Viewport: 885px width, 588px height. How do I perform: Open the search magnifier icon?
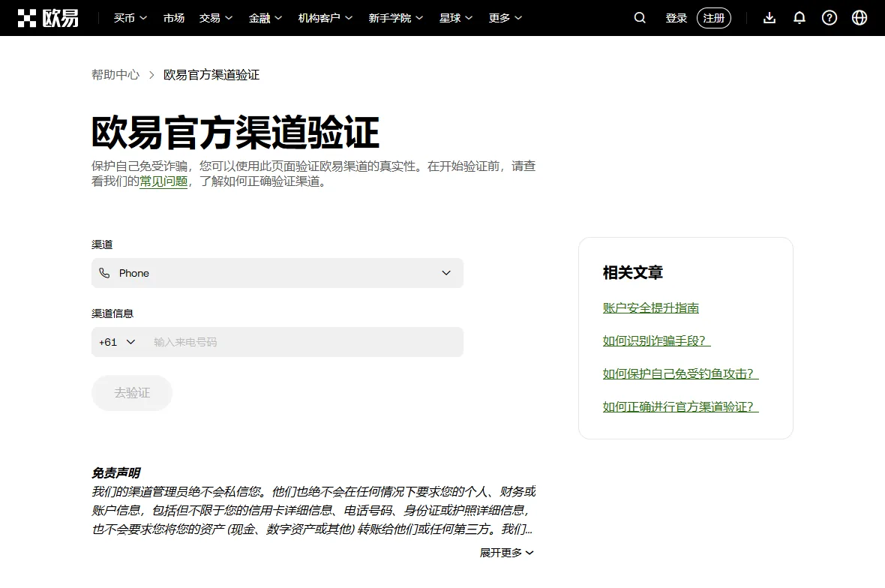click(x=640, y=18)
